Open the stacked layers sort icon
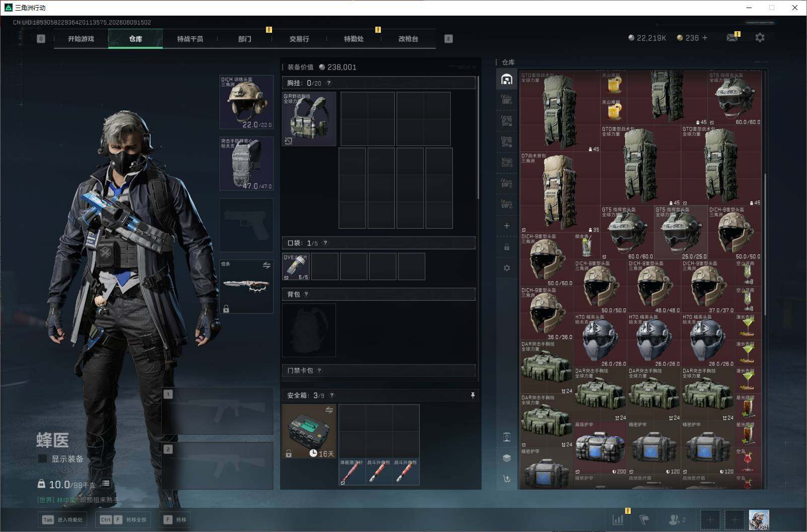The width and height of the screenshot is (807, 532). coord(507,458)
